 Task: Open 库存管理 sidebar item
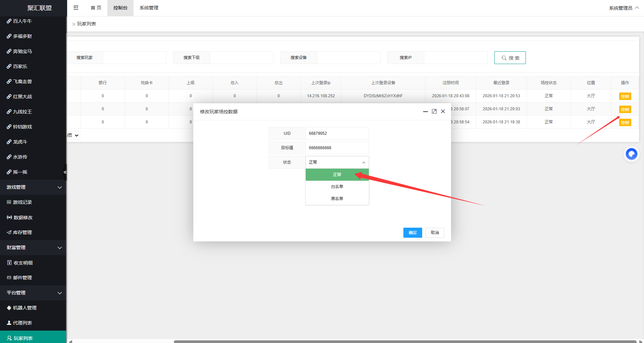tap(22, 232)
